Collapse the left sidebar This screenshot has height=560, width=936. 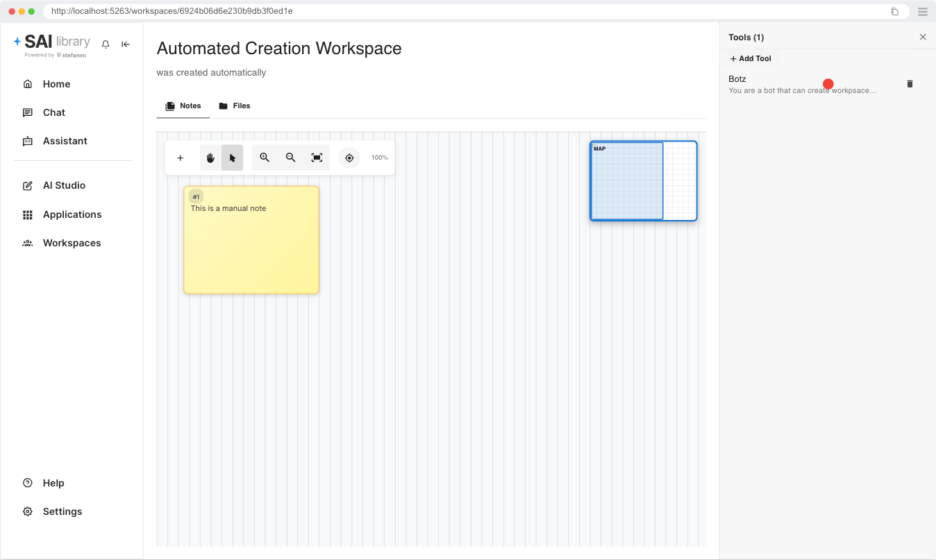coord(126,44)
